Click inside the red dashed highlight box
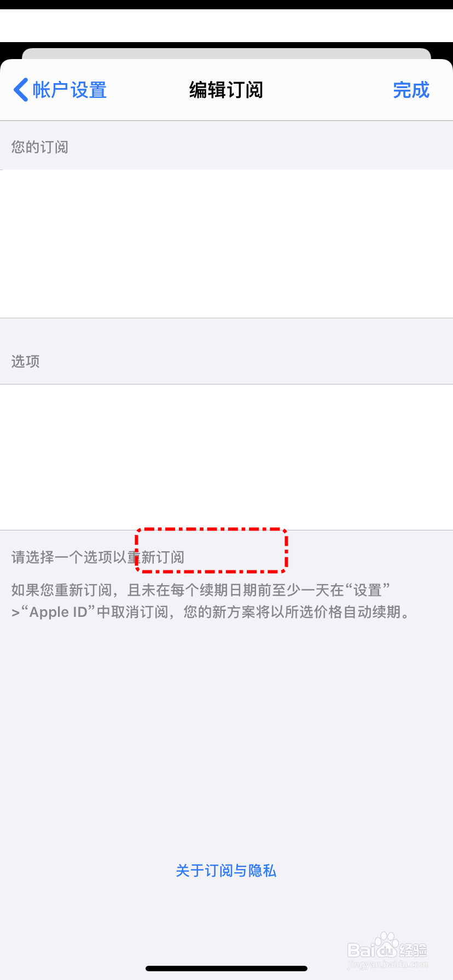This screenshot has width=453, height=980. coord(211,550)
